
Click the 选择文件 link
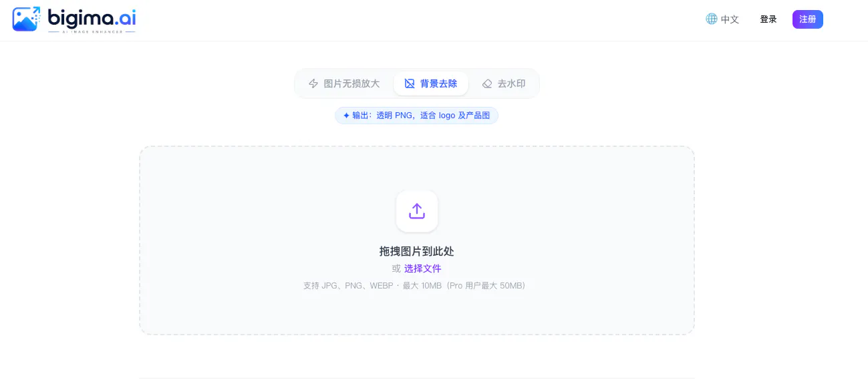coord(423,268)
